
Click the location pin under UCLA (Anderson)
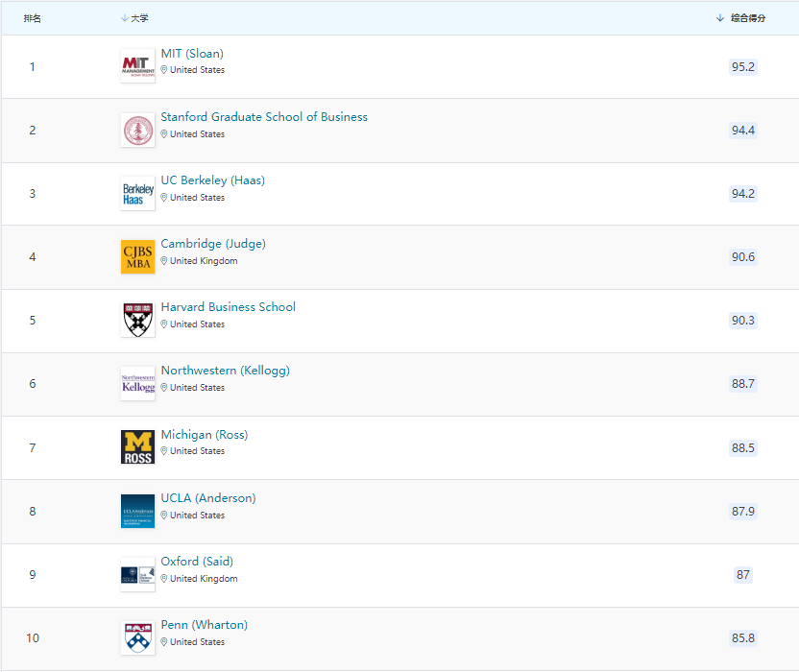click(x=164, y=516)
